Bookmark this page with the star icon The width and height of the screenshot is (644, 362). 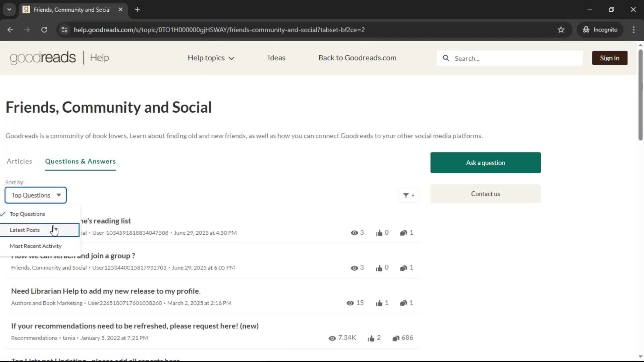coord(561,30)
